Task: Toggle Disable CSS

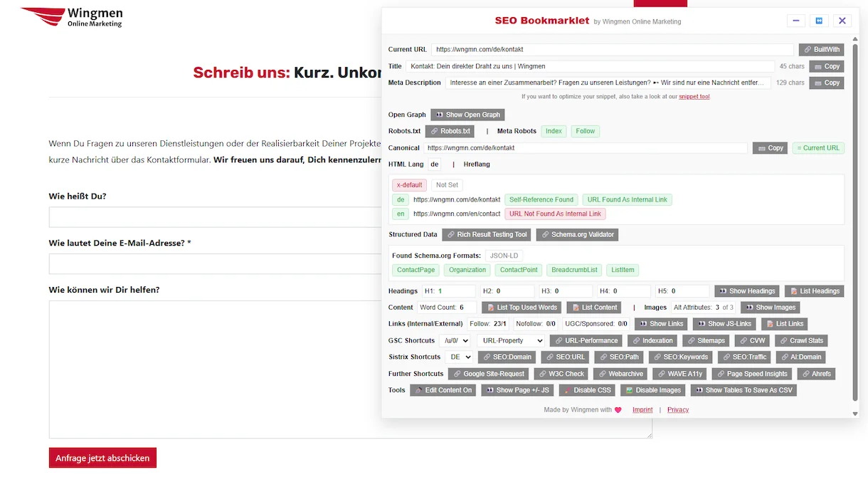Action: pyautogui.click(x=586, y=389)
